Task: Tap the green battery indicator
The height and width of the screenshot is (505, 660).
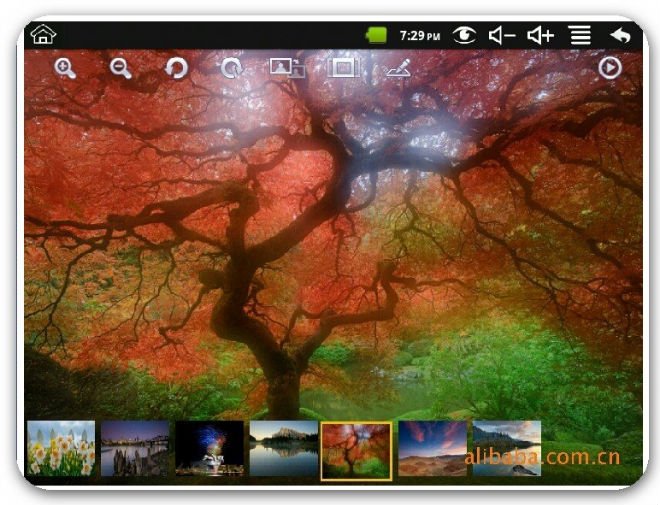Action: [x=377, y=35]
